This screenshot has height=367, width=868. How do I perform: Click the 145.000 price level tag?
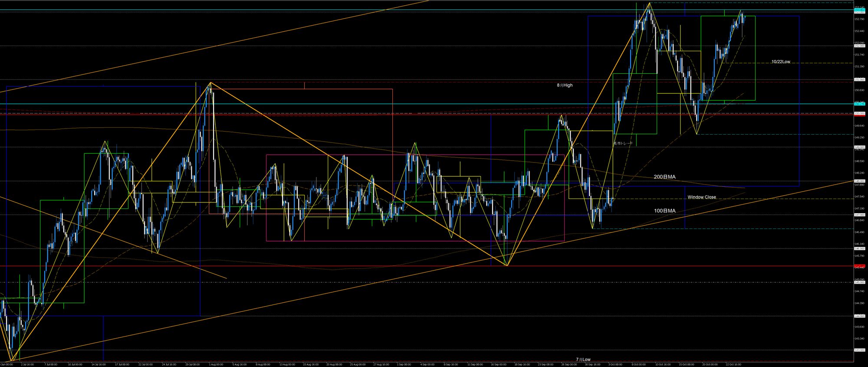(859, 282)
